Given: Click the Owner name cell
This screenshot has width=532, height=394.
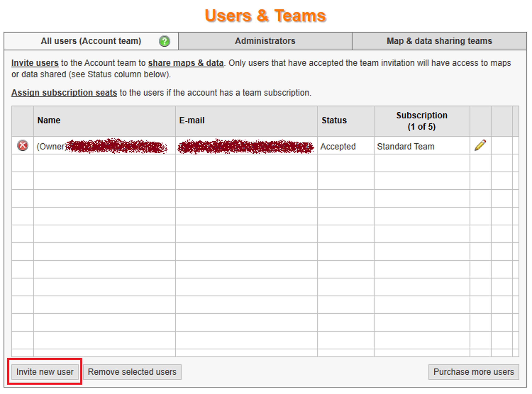Looking at the screenshot, I should click(105, 145).
